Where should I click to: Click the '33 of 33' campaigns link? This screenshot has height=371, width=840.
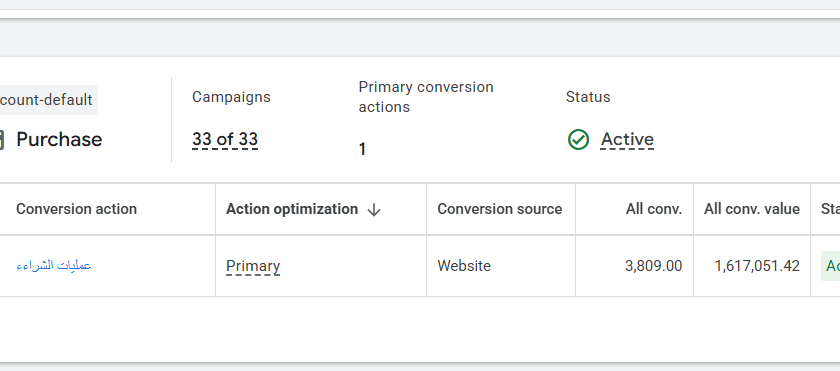[225, 140]
